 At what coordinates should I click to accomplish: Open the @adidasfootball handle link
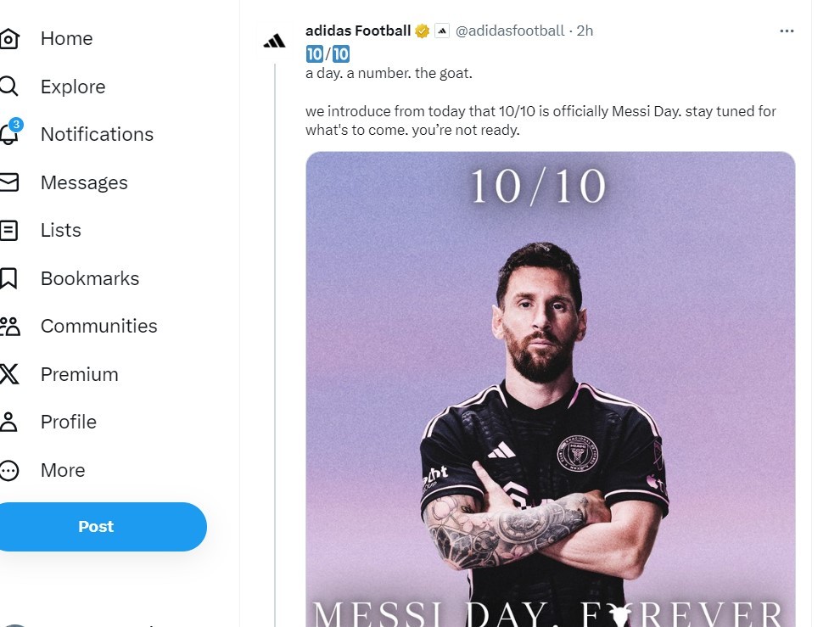click(x=512, y=30)
